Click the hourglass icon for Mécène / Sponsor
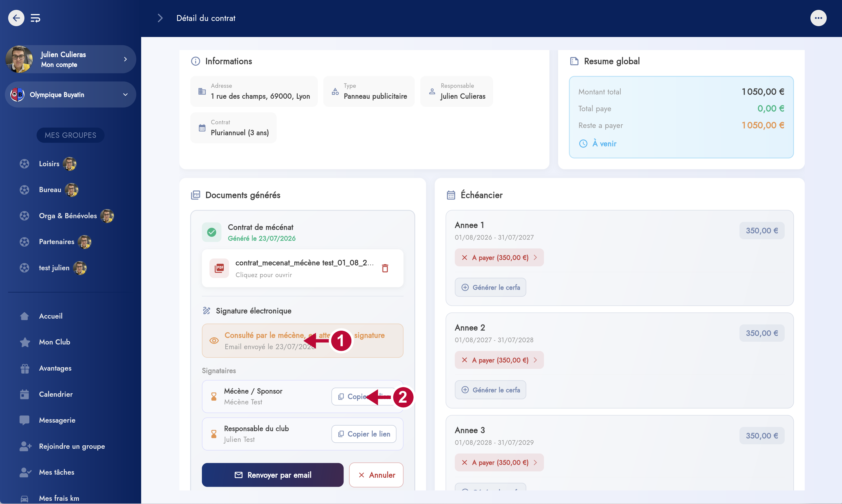This screenshot has height=504, width=842. tap(214, 397)
